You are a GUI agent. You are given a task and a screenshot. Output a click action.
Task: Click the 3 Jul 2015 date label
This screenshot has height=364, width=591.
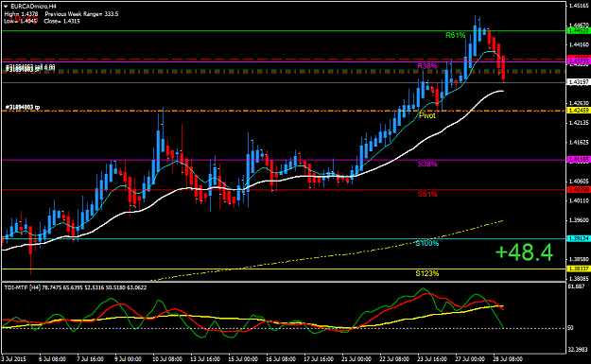point(14,358)
